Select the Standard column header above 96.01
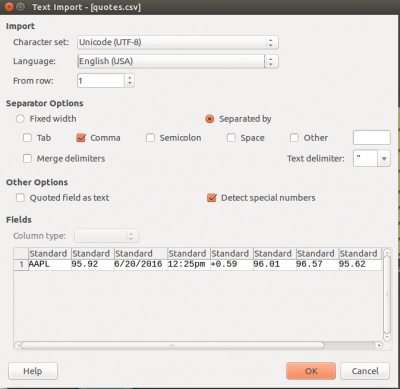Viewport: 400px width, 389px height. 275,254
